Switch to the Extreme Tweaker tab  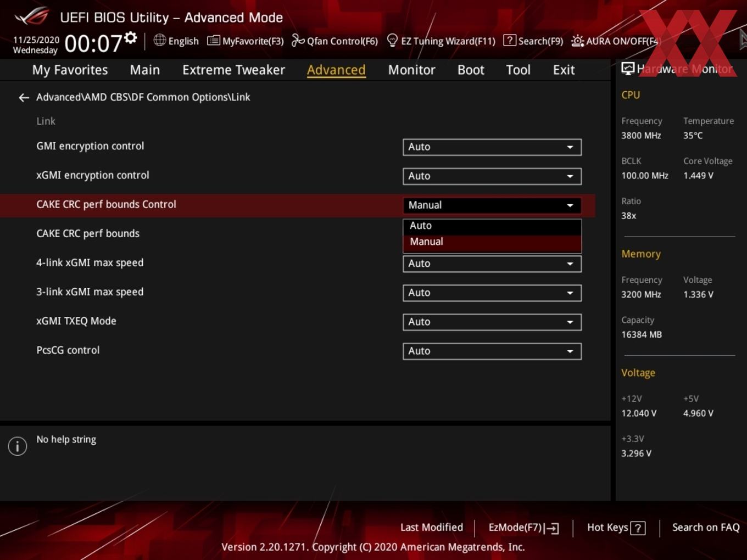pos(233,70)
